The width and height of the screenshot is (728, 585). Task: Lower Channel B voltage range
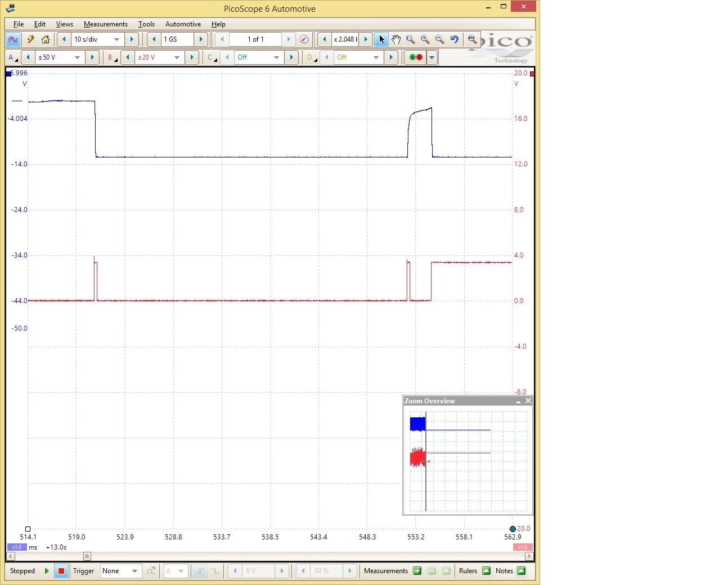tap(127, 57)
